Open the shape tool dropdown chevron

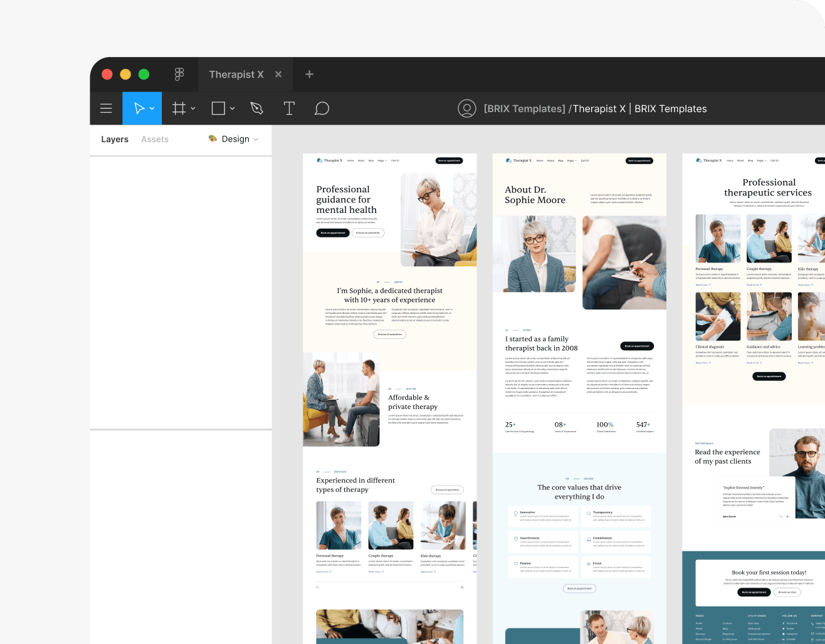pos(232,108)
